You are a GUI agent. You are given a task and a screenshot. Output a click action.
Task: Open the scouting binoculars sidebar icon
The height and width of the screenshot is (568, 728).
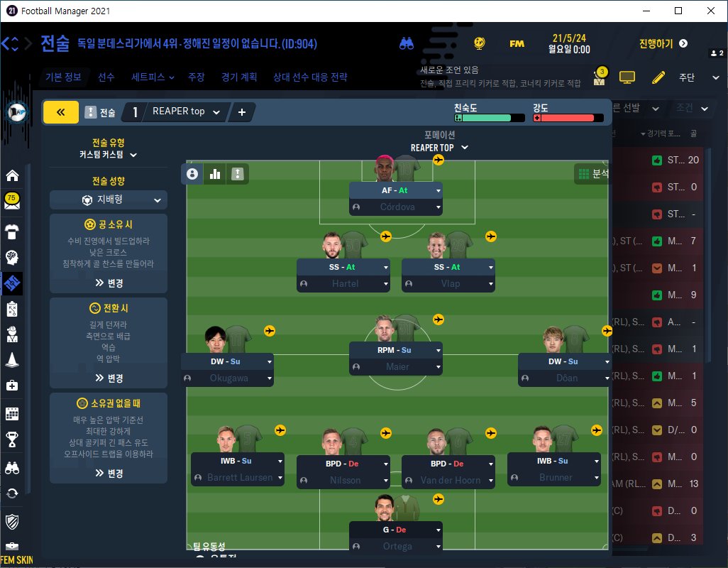click(12, 468)
